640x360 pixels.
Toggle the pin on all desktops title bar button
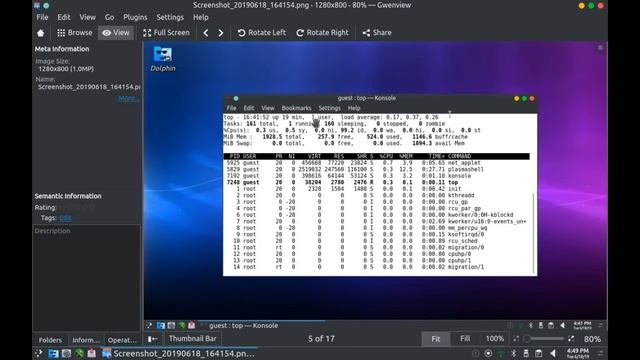click(46, 5)
